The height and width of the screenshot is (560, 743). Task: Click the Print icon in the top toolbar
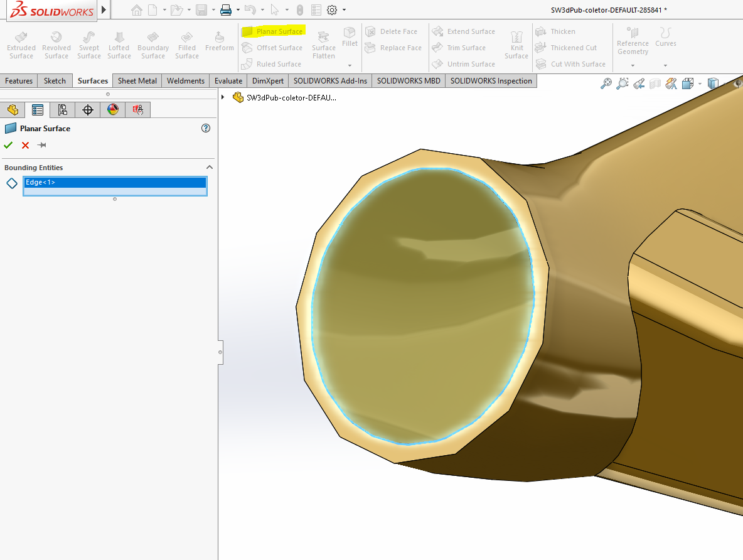tap(226, 10)
